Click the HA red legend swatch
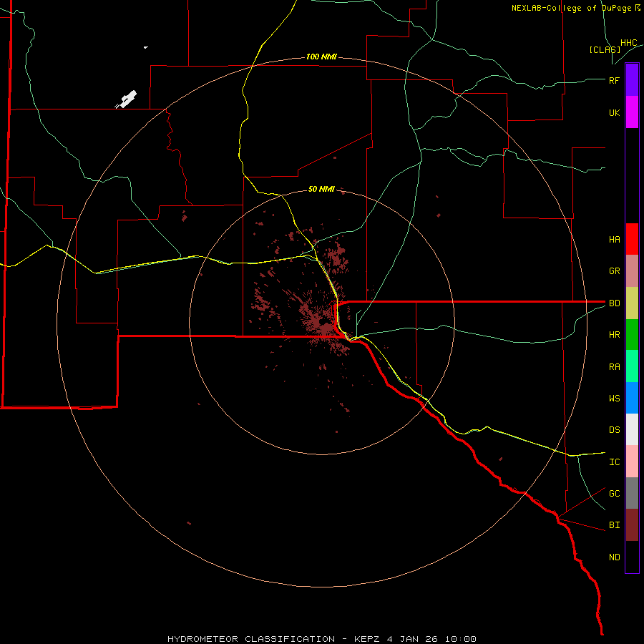The width and height of the screenshot is (644, 644). (x=632, y=239)
